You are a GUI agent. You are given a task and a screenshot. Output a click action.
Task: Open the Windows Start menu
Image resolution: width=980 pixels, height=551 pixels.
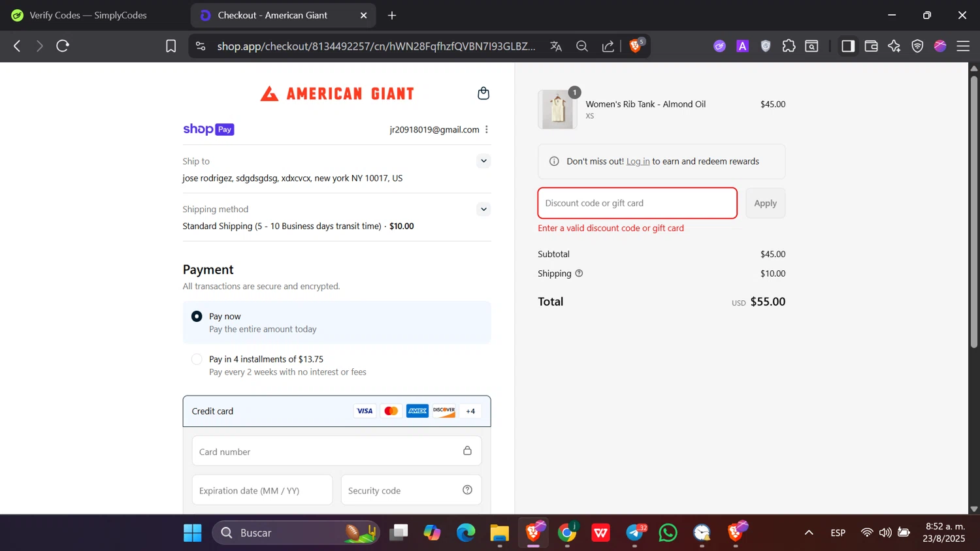(193, 533)
